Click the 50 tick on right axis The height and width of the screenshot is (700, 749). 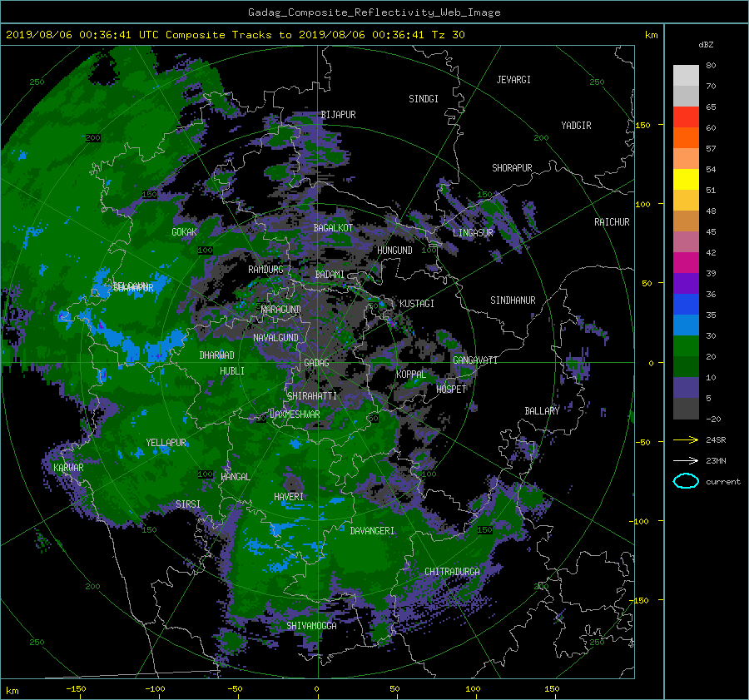pyautogui.click(x=646, y=283)
